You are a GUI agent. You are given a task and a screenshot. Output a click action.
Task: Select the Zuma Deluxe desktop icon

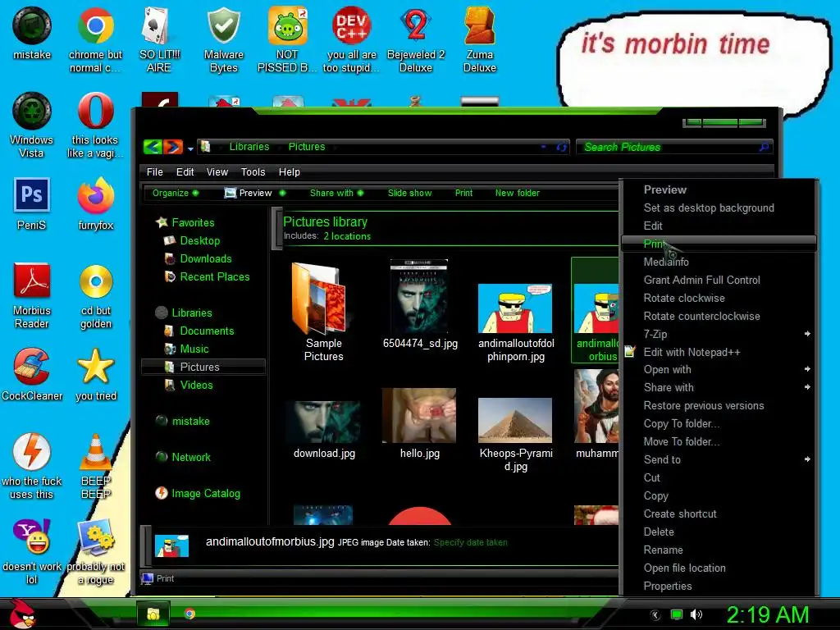[479, 25]
